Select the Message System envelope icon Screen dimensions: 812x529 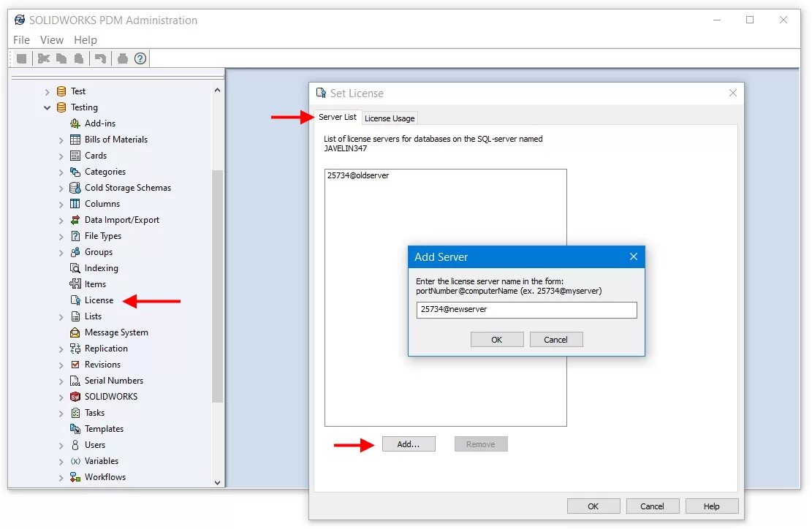click(75, 332)
